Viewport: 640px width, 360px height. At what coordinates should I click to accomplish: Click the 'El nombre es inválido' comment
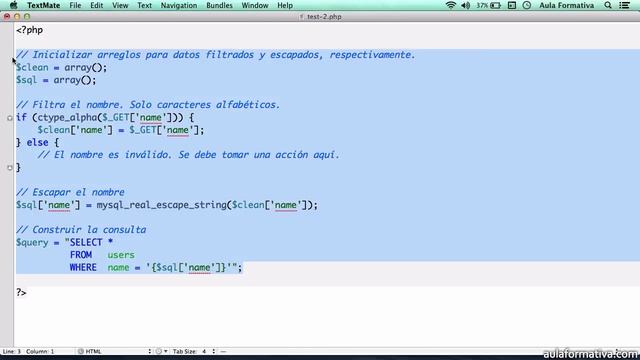(x=189, y=155)
